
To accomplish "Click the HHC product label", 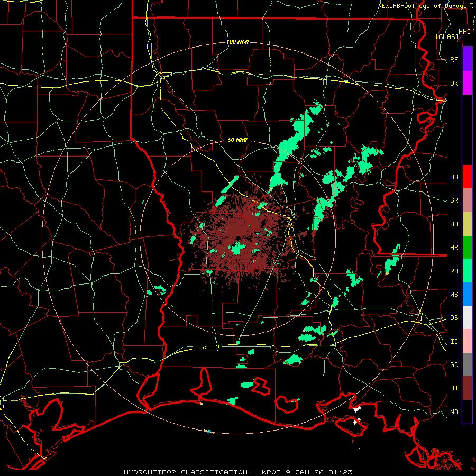I will tap(465, 32).
